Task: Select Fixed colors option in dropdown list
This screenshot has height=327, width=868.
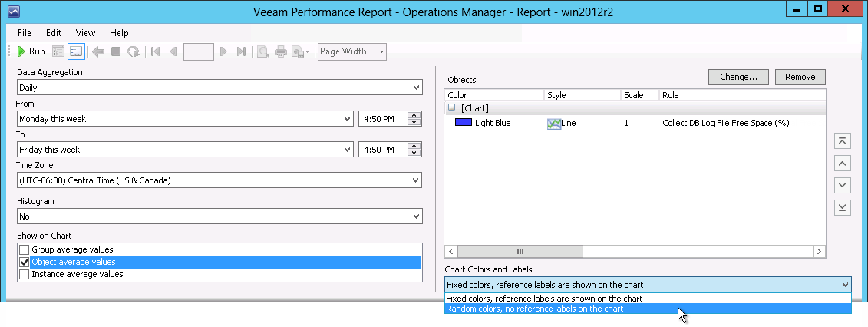Action: coord(648,299)
